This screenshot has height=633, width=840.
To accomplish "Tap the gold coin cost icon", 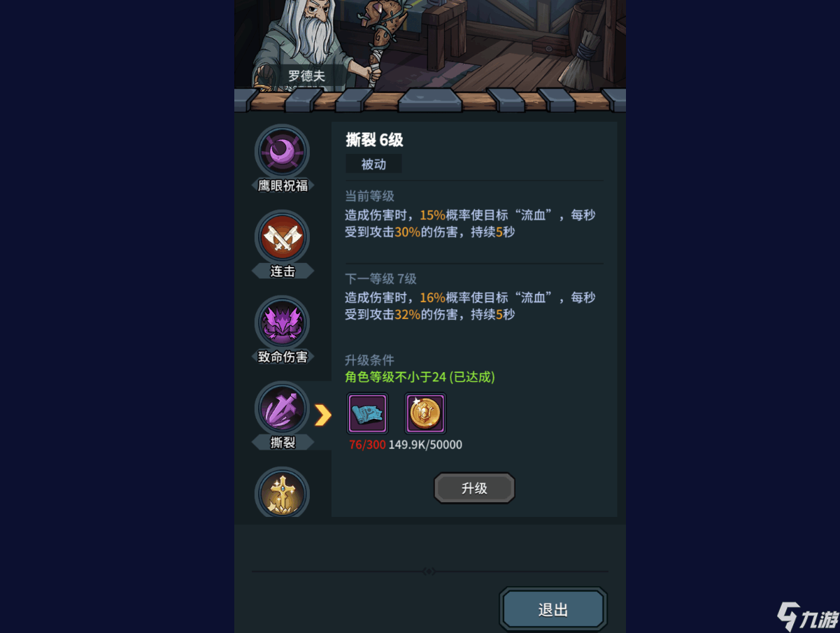I will click(x=425, y=413).
